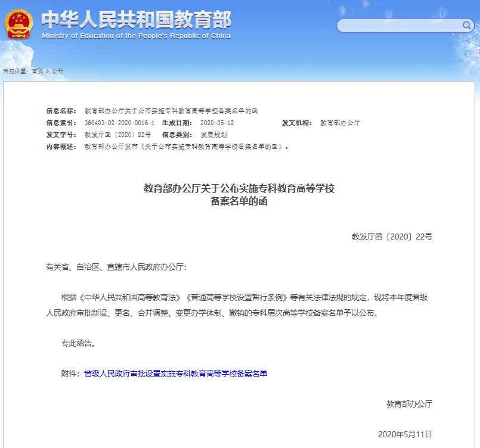Select index number 360A03-02-2020-0016-1
The image size is (480, 448).
click(120, 123)
